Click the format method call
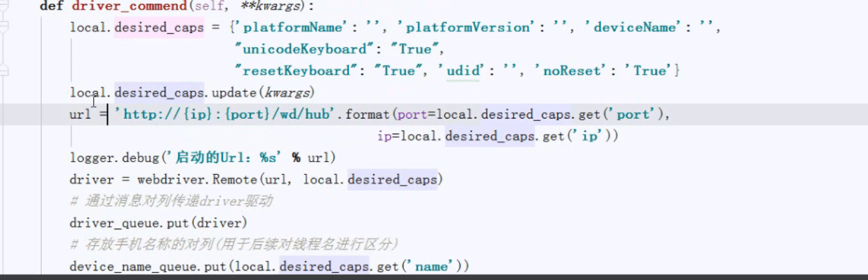 (x=367, y=115)
